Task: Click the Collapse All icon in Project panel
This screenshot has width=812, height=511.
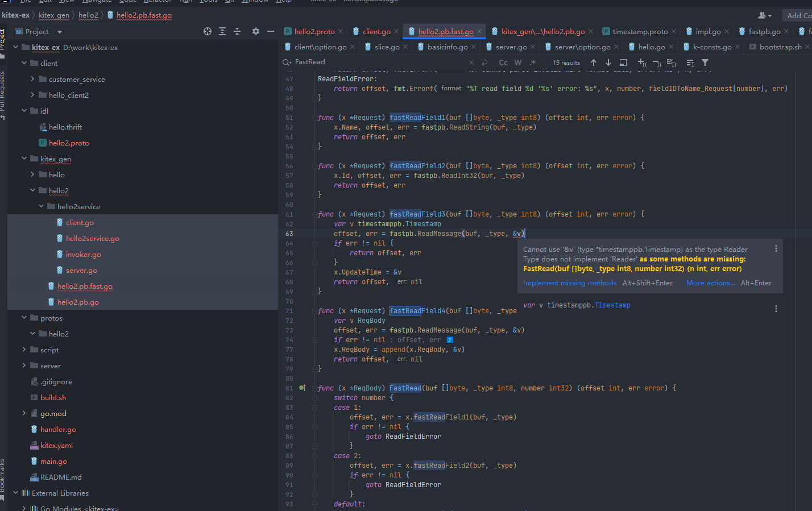Action: [237, 32]
